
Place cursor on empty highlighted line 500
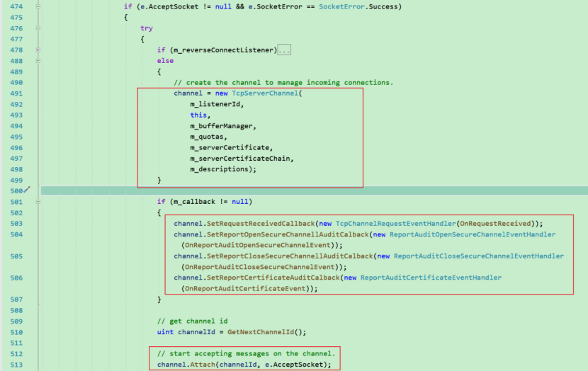click(315, 190)
